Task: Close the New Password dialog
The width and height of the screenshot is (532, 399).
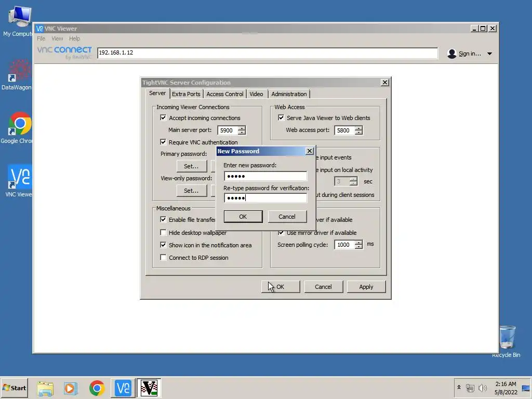Action: pyautogui.click(x=310, y=151)
